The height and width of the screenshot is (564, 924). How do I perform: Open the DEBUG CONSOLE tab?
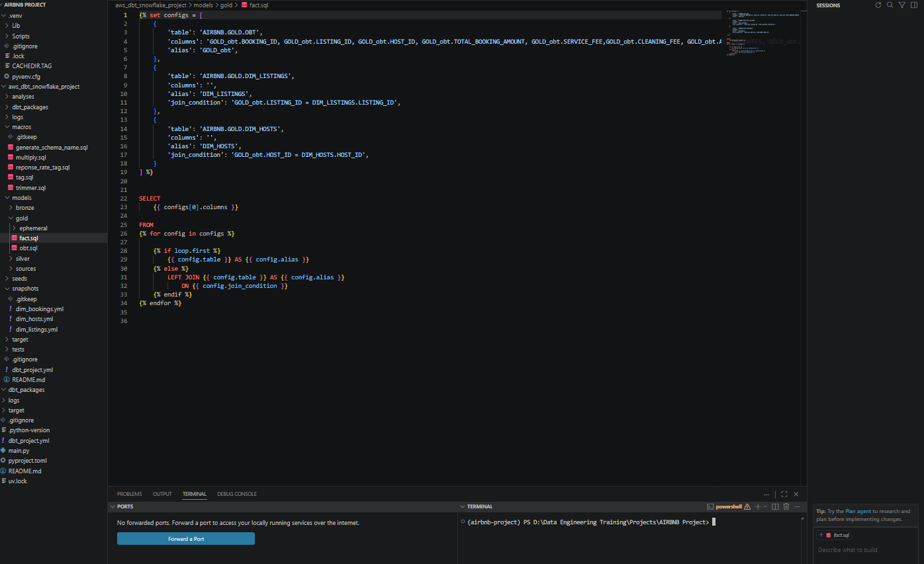tap(237, 494)
